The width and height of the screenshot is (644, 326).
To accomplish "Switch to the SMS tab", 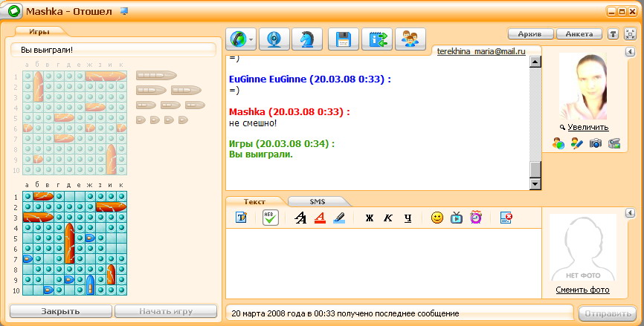I will (317, 202).
